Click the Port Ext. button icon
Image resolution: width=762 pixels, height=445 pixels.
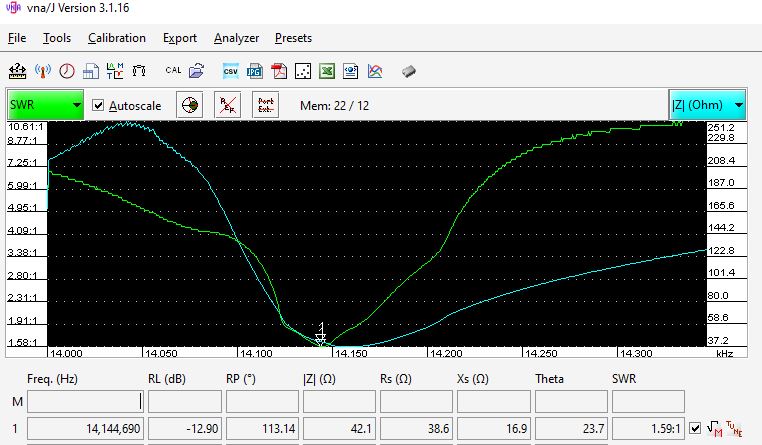pos(265,105)
